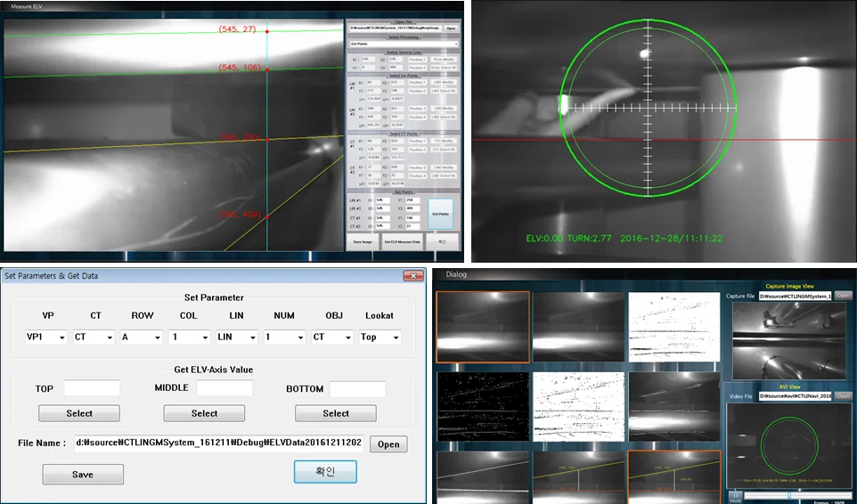The image size is (857, 504).
Task: Click the 확인 confirm button in parameters dialog
Action: coord(325,472)
